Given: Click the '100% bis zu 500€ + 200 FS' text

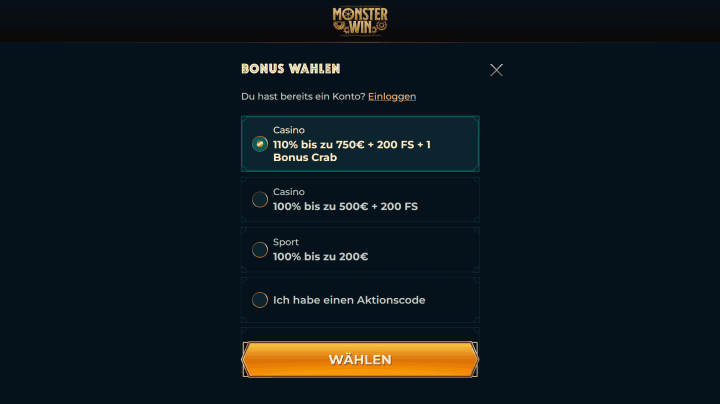Looking at the screenshot, I should (345, 207).
